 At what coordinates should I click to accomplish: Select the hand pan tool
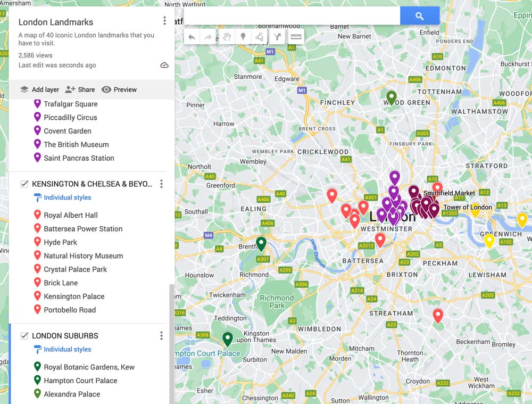[227, 37]
